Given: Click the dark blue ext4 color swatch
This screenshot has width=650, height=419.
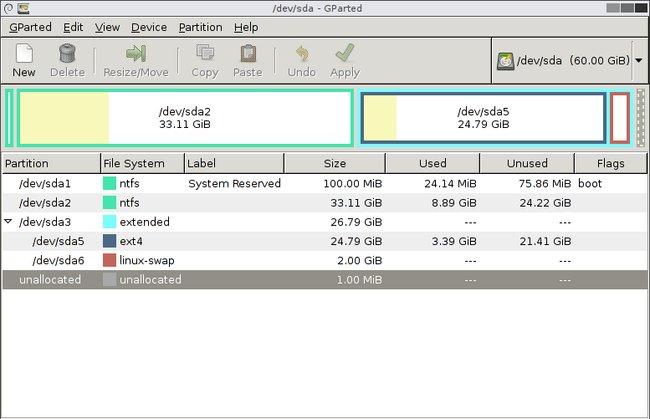Looking at the screenshot, I should [109, 241].
